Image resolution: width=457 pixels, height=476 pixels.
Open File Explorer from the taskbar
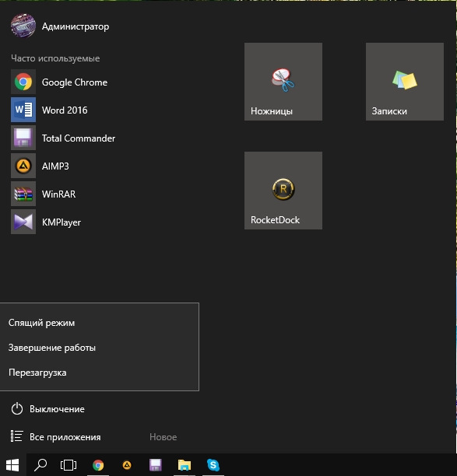pos(185,465)
